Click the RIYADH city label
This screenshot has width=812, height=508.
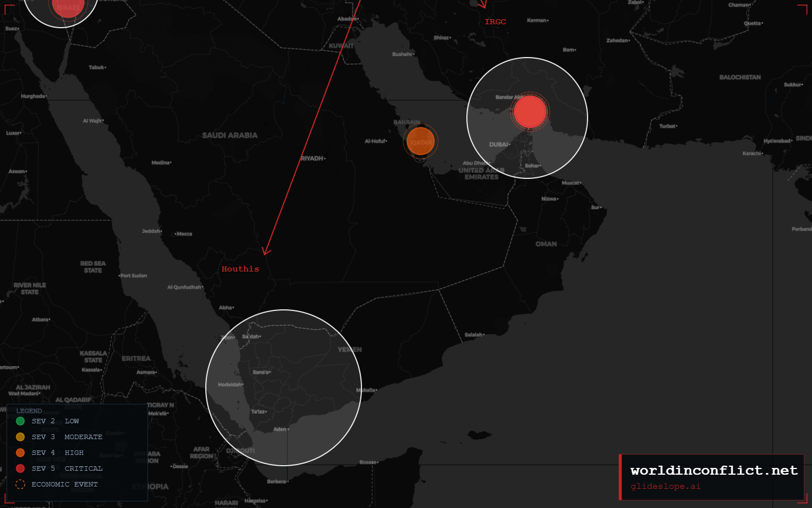coord(312,159)
